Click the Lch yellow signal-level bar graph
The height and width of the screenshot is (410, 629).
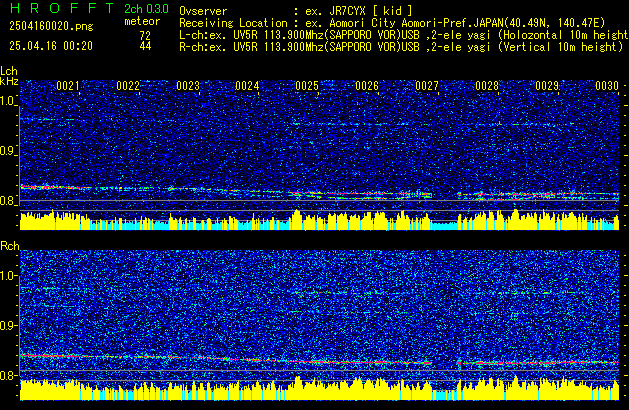point(319,220)
